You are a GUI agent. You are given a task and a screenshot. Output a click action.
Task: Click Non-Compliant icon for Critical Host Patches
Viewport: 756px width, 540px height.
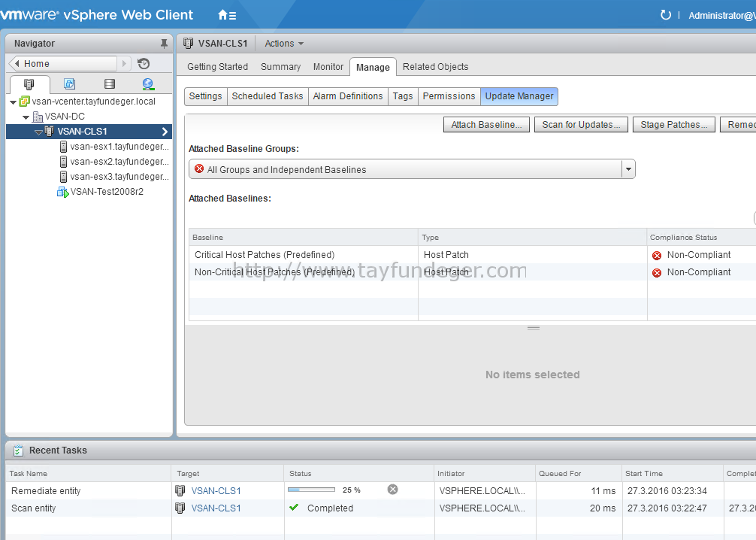[657, 255]
